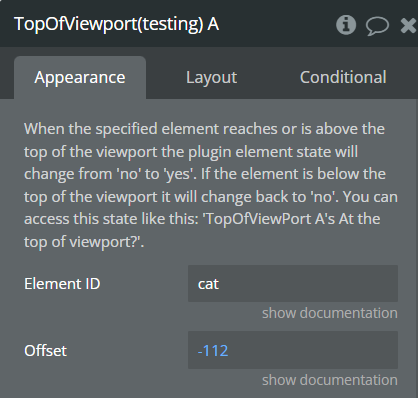418x398 pixels.
Task: Open the comments speech bubble icon
Action: pos(377,26)
